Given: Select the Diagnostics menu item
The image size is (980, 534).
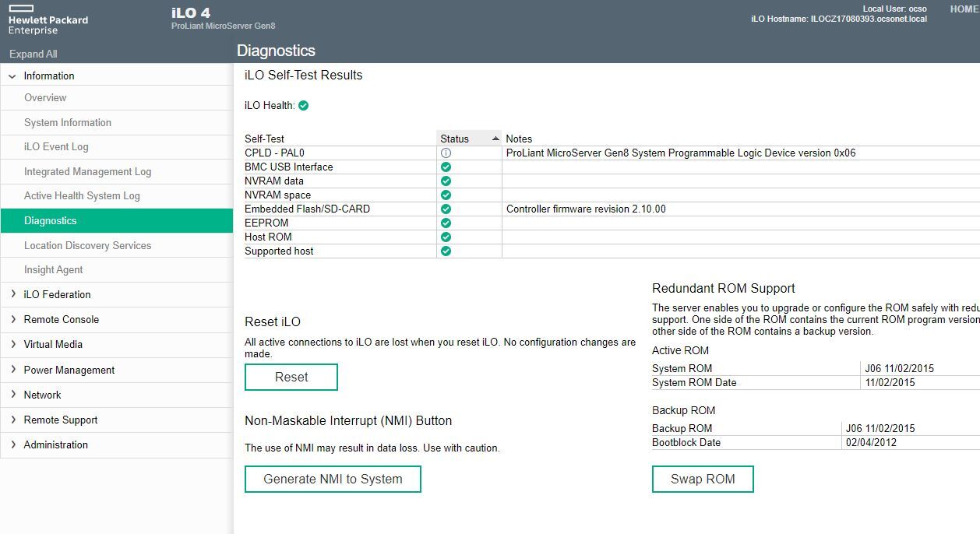Looking at the screenshot, I should click(x=117, y=220).
